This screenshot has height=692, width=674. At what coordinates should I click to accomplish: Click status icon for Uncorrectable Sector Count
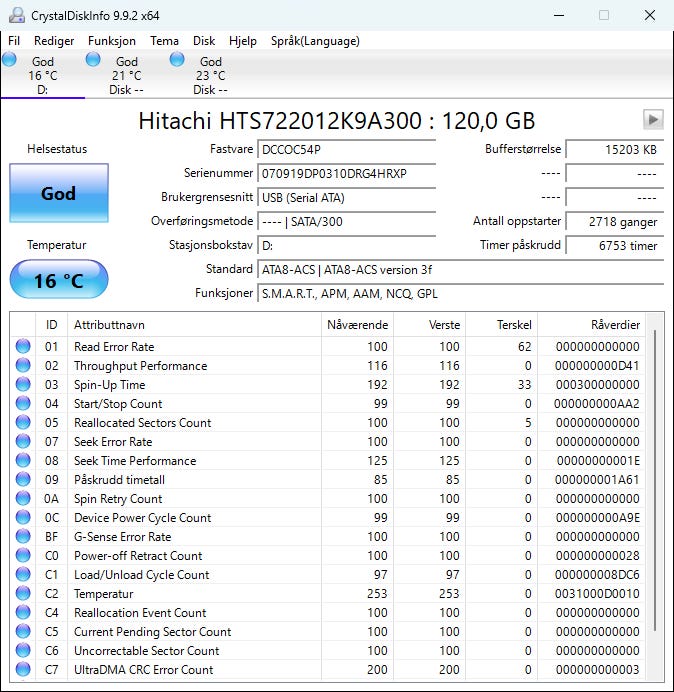tap(23, 650)
